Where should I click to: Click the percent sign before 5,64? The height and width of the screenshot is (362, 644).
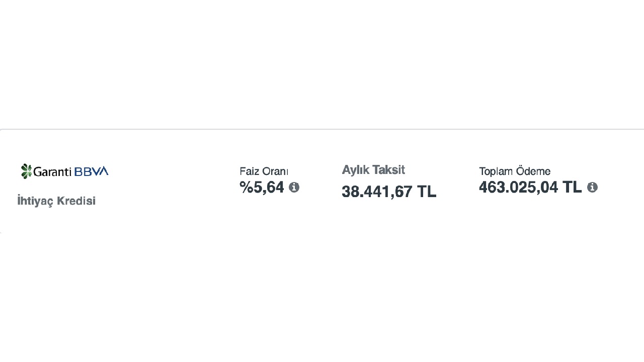click(246, 187)
